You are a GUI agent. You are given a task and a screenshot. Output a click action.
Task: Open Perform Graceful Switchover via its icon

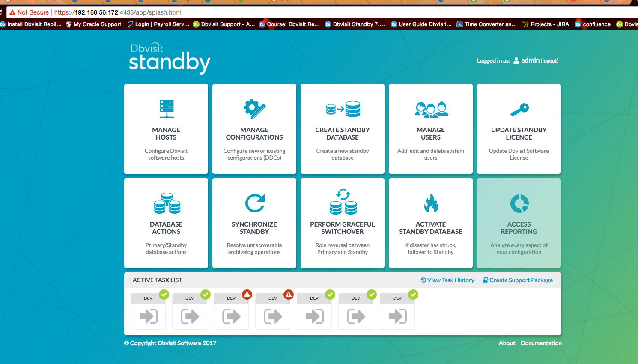pyautogui.click(x=343, y=201)
